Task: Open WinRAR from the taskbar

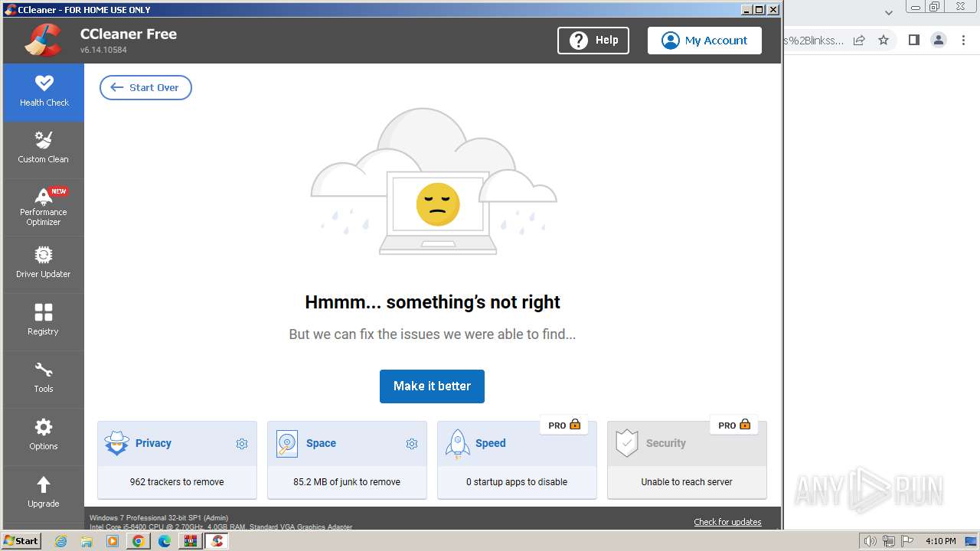Action: 191,541
